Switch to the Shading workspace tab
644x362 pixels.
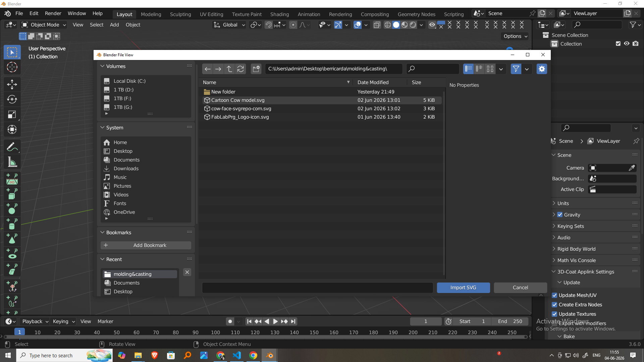pos(279,14)
